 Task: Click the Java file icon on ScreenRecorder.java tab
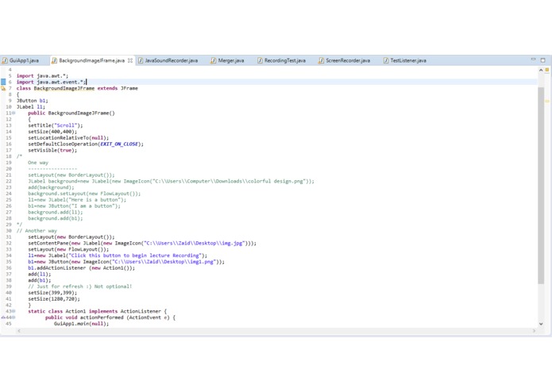pos(321,60)
